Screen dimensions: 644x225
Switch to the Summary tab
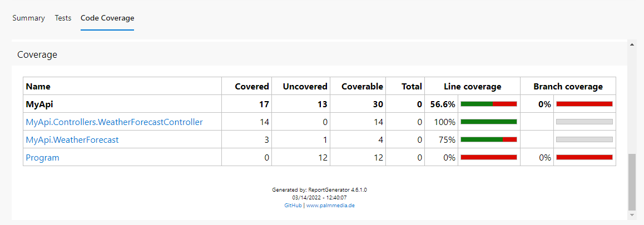(x=28, y=18)
